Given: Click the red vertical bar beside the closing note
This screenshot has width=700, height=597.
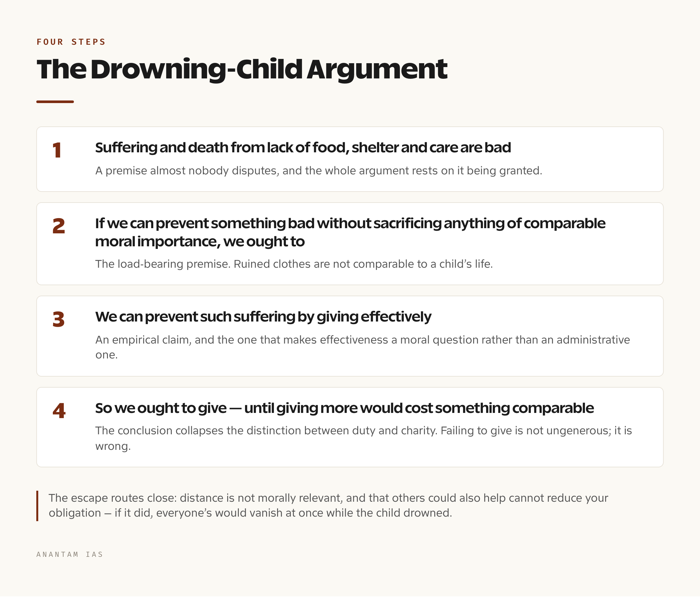Looking at the screenshot, I should click(37, 506).
